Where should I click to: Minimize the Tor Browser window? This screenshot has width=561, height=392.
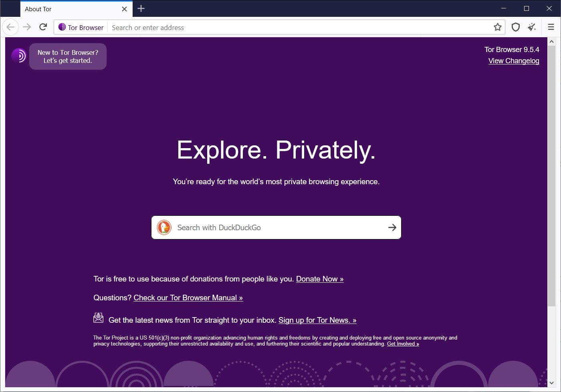[x=504, y=8]
